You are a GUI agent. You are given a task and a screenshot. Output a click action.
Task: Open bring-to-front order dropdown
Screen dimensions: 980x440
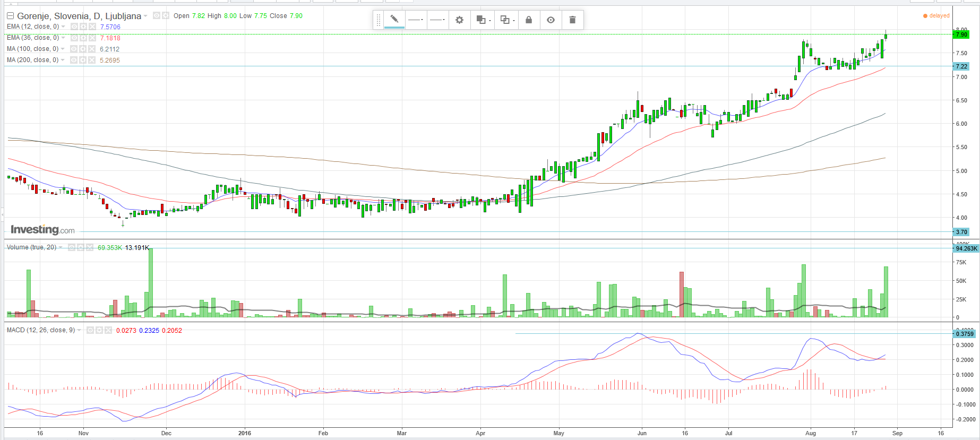pyautogui.click(x=483, y=20)
